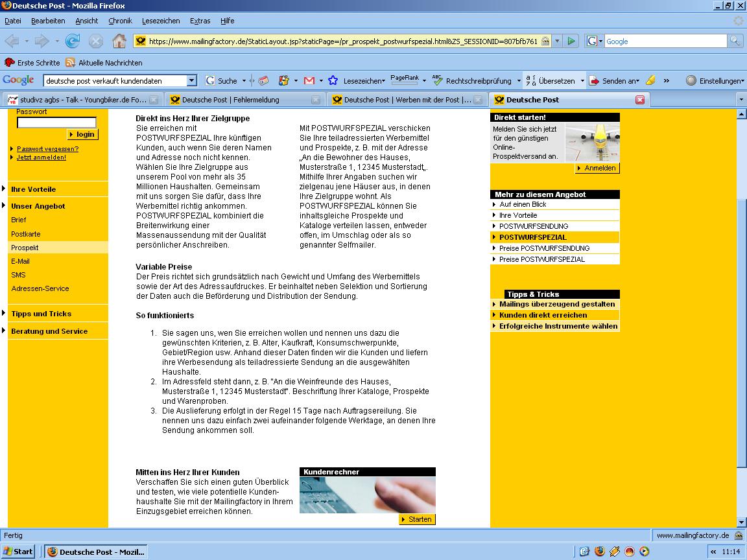
Task: Expand the Übersetzen dropdown arrow
Action: 582,81
